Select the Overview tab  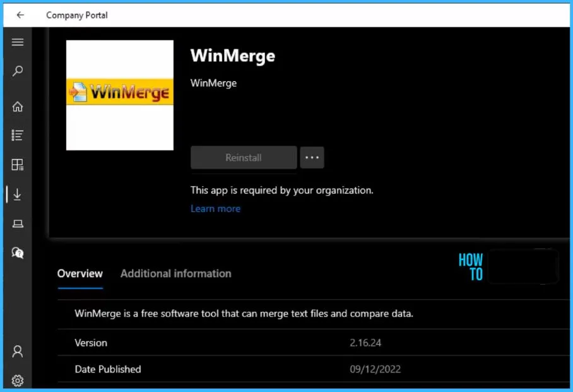point(80,273)
